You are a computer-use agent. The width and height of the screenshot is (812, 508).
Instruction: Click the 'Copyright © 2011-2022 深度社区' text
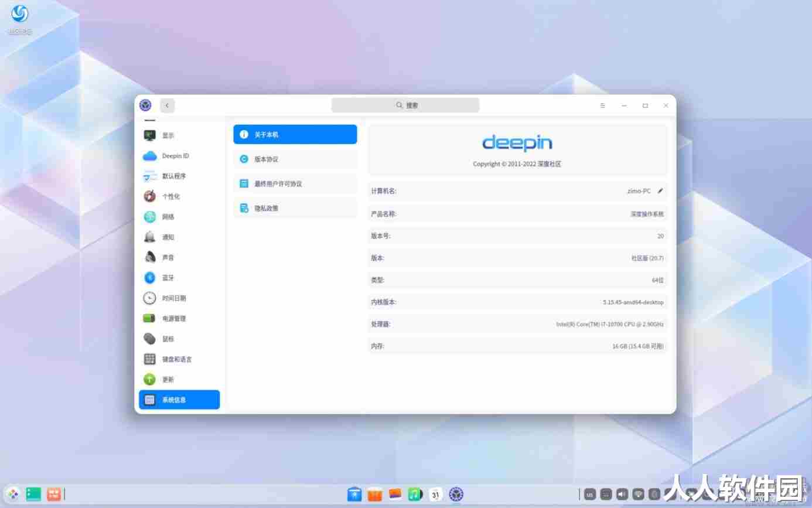[517, 164]
